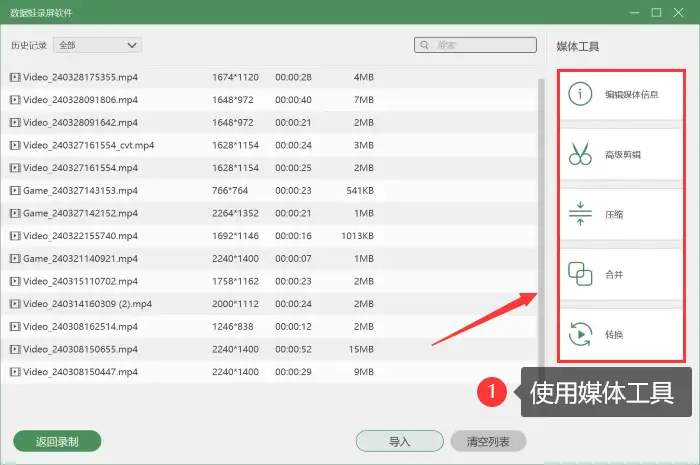Click the resolution value 2000*1112
Viewport: 700px width, 465px height.
[x=235, y=304]
